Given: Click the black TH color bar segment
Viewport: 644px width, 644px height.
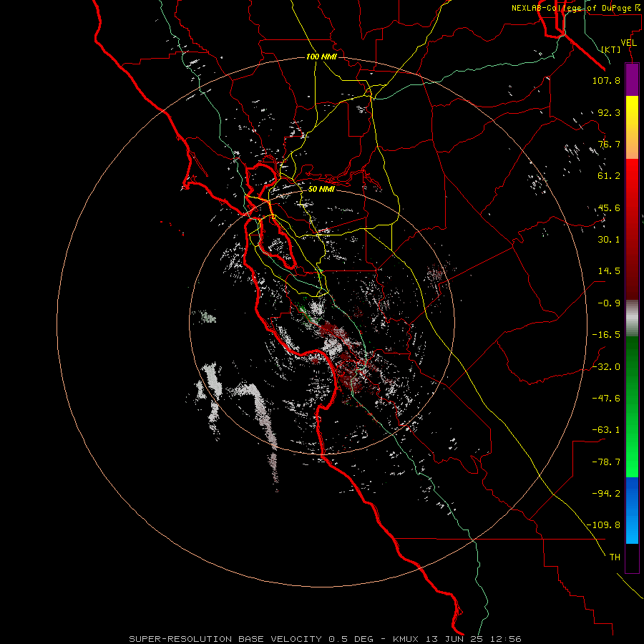Looking at the screenshot, I should tap(632, 558).
